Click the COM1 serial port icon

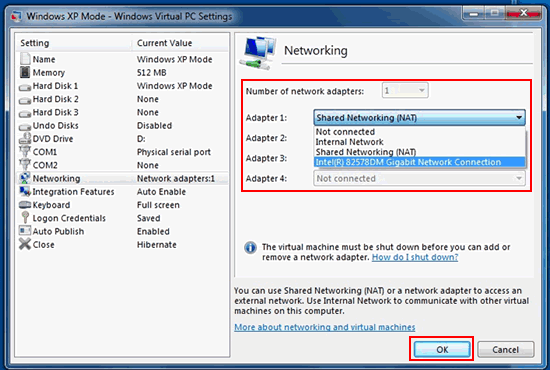25,152
